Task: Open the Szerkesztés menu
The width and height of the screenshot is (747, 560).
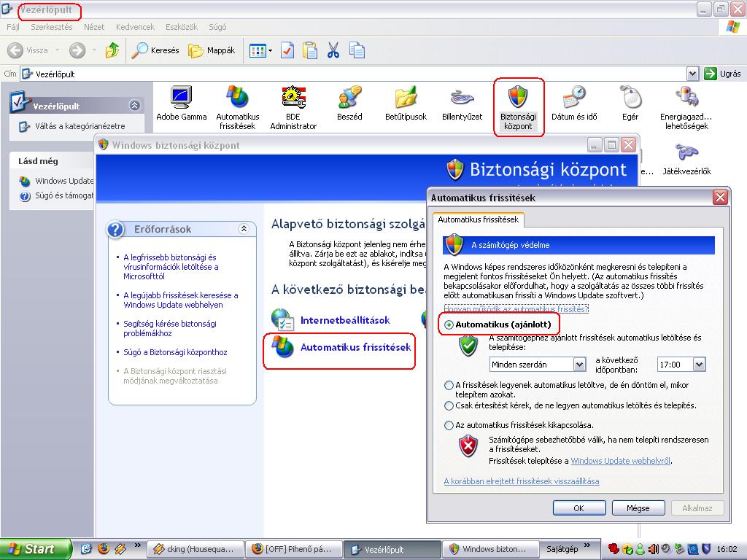Action: coord(52,27)
